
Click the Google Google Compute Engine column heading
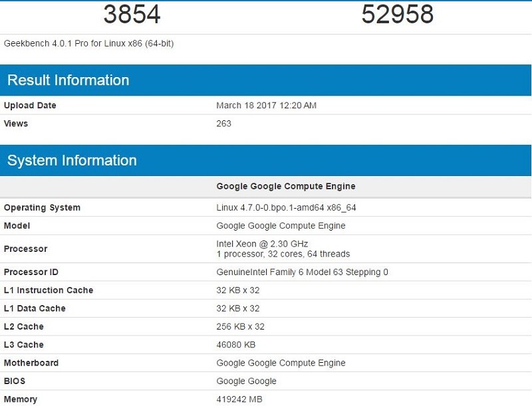coord(286,186)
